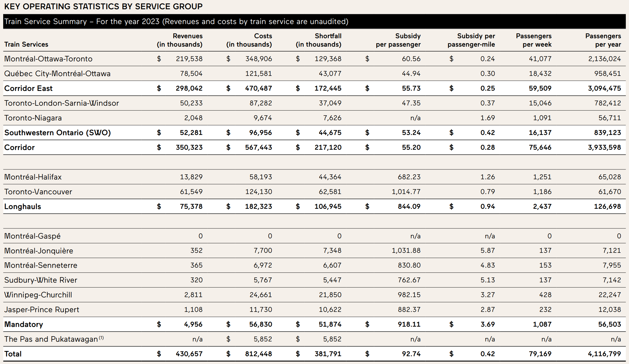Click the Revenues (in thousands) column header
The image size is (629, 364).
(180, 40)
